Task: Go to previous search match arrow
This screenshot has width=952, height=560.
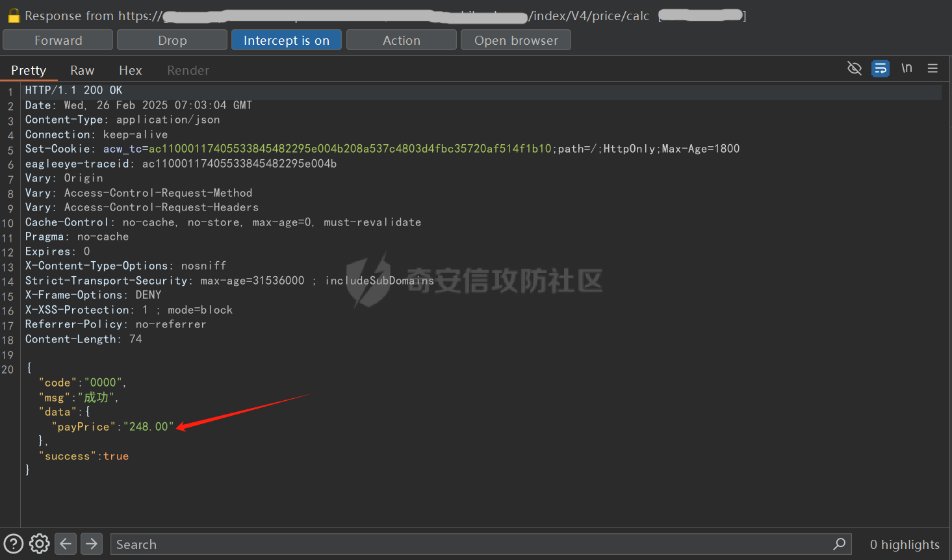Action: (x=66, y=544)
